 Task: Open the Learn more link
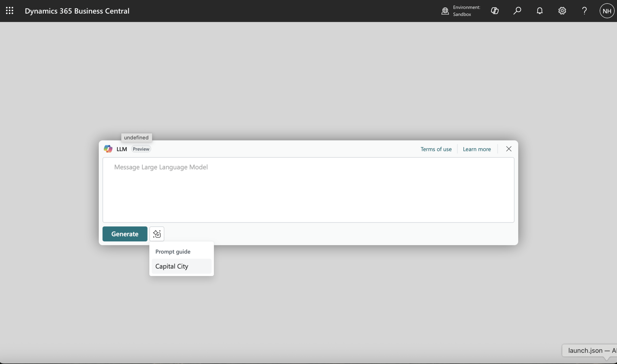click(x=477, y=149)
